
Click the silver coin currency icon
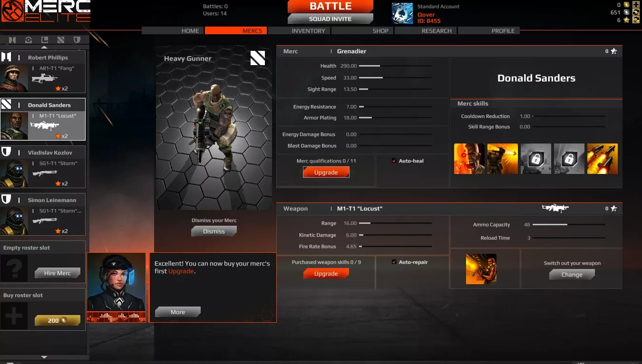627,12
